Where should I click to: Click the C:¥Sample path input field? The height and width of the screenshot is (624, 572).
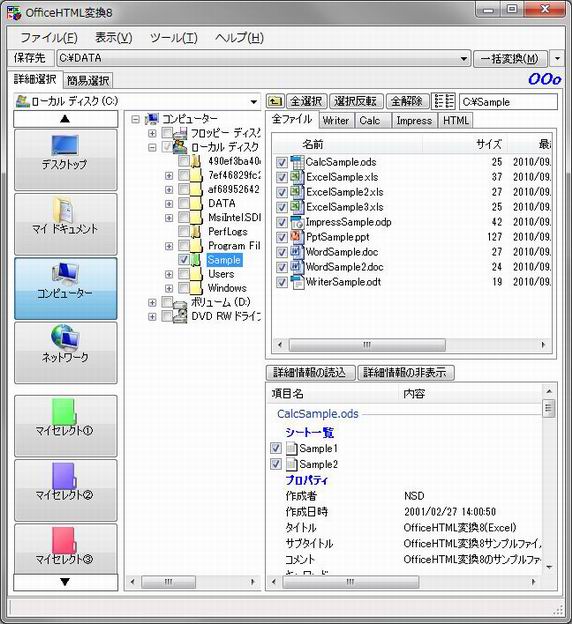click(508, 102)
